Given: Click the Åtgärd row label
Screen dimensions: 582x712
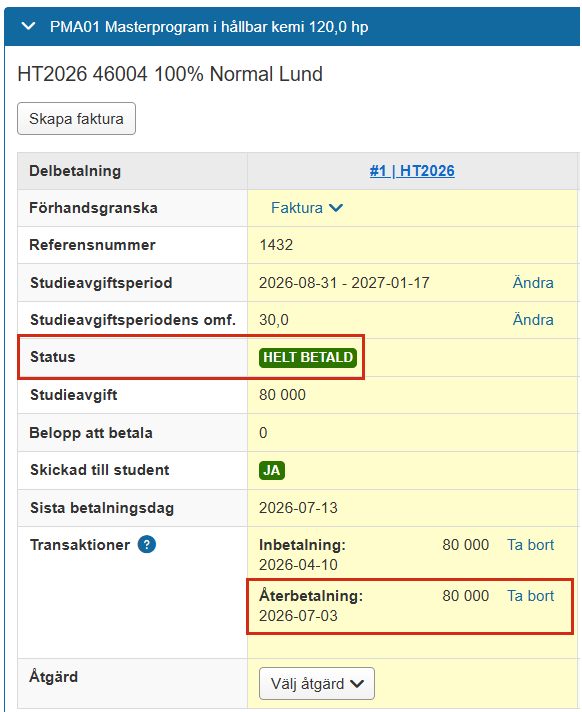Looking at the screenshot, I should click(54, 676).
